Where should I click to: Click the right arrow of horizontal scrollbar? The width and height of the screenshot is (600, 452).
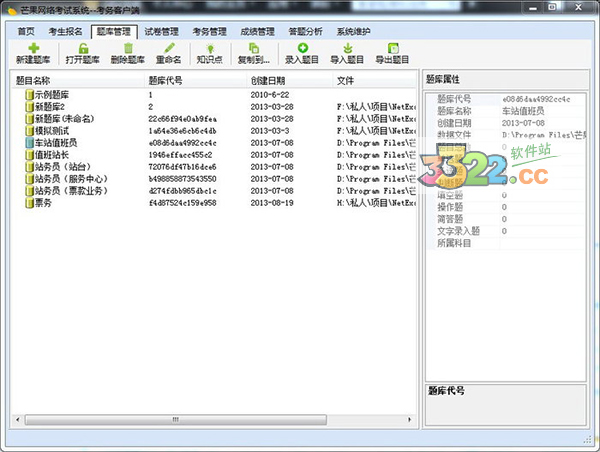(x=409, y=420)
